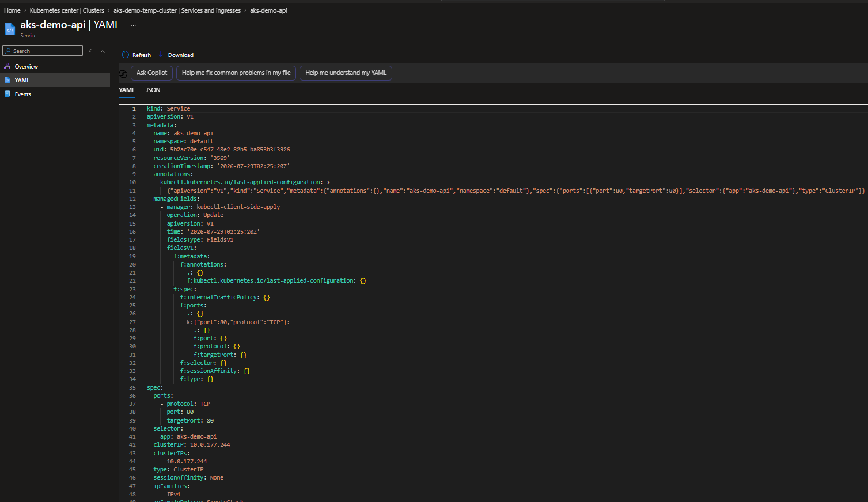
Task: Click the Events menu item icon
Action: [x=7, y=94]
